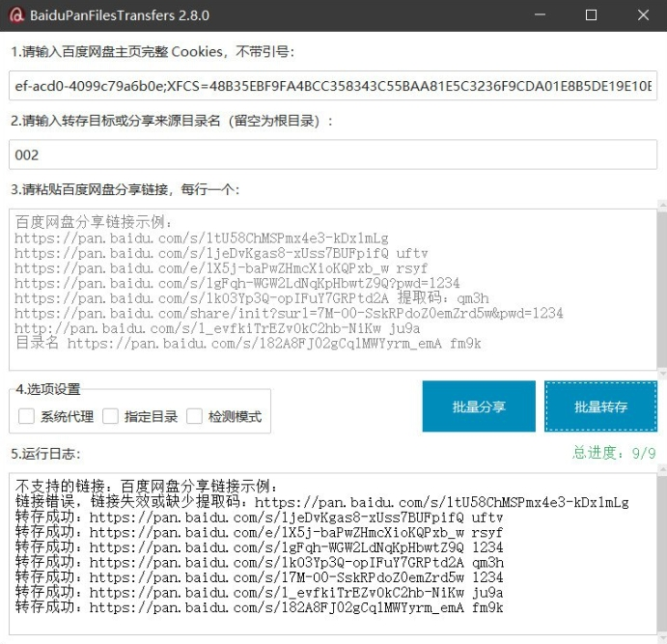Image resolution: width=667 pixels, height=644 pixels.
Task: Click the 批量转存 batch transfer button
Action: coord(600,406)
